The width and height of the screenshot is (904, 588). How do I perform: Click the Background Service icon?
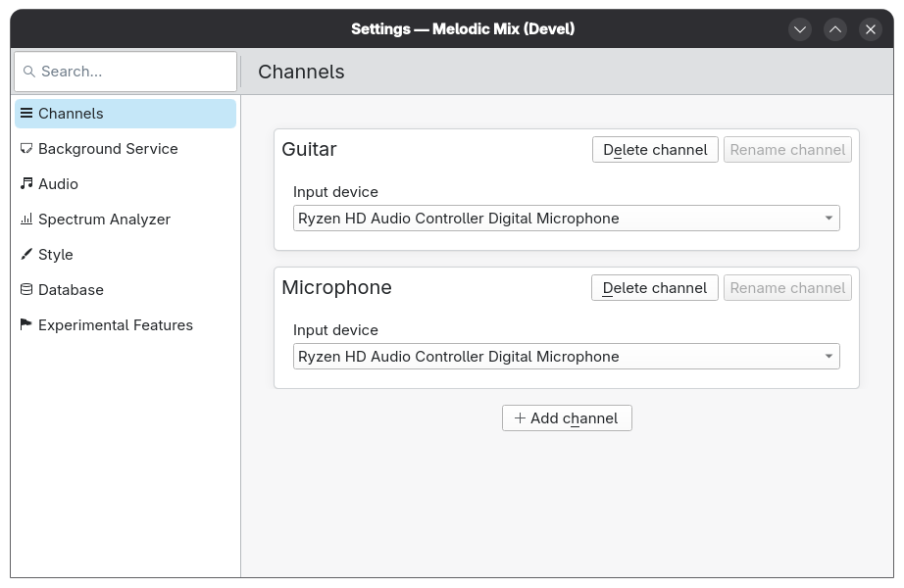tap(26, 149)
